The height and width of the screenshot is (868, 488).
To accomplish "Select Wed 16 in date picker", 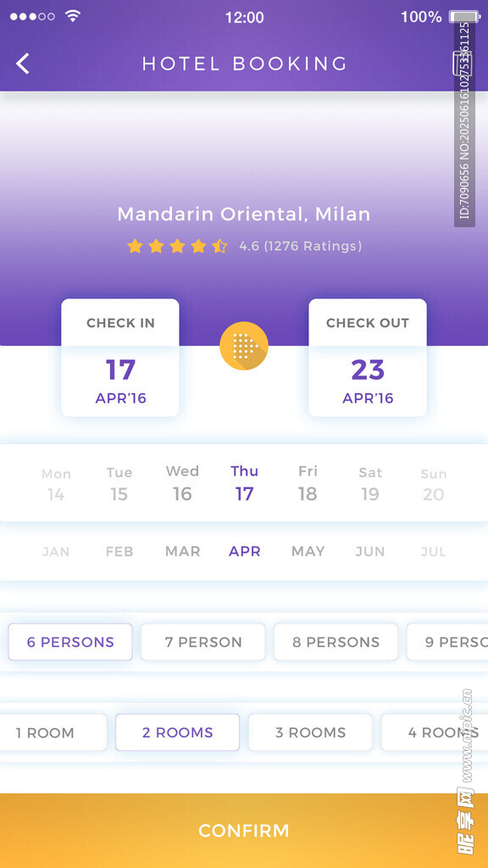I will coord(182,483).
